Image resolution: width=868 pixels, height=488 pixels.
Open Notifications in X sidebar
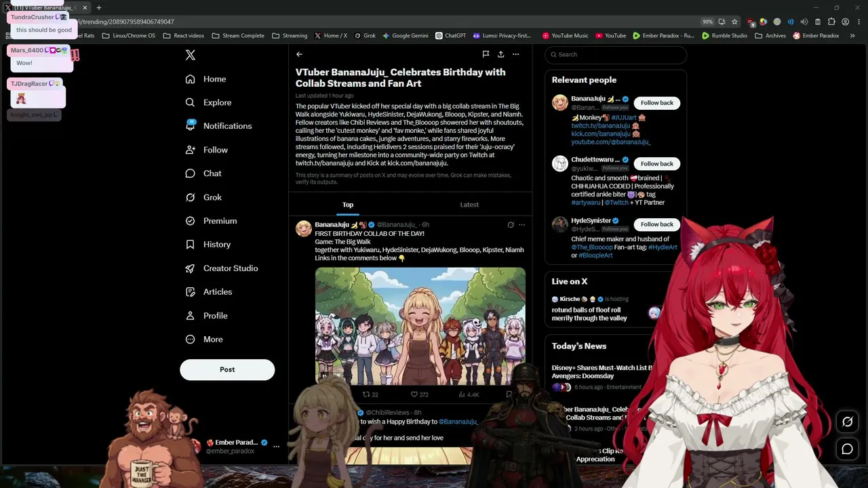218,126
